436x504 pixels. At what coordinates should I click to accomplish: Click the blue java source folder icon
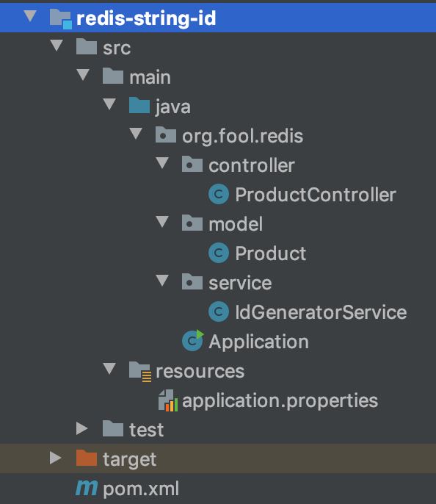[x=139, y=106]
